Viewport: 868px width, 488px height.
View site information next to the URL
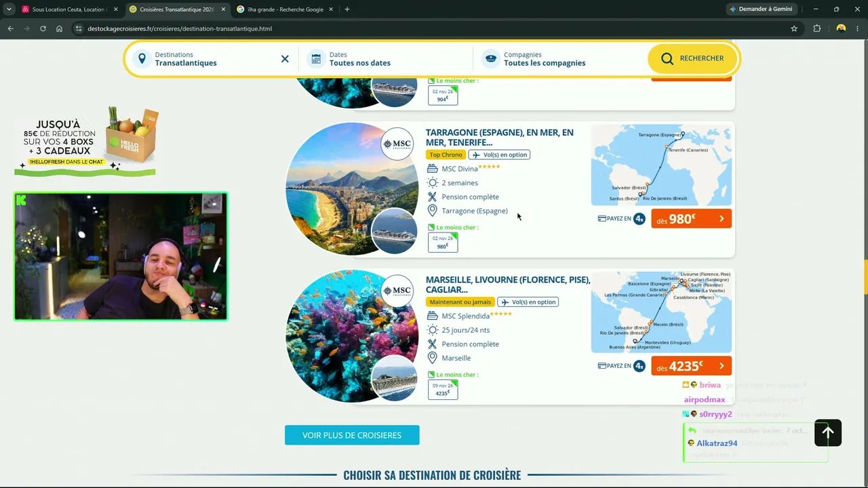tap(79, 28)
